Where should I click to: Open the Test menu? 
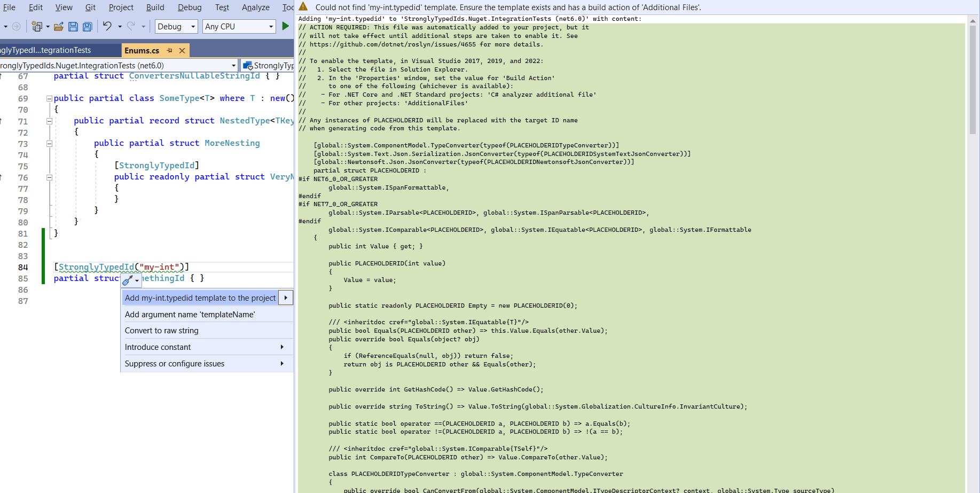tap(222, 7)
